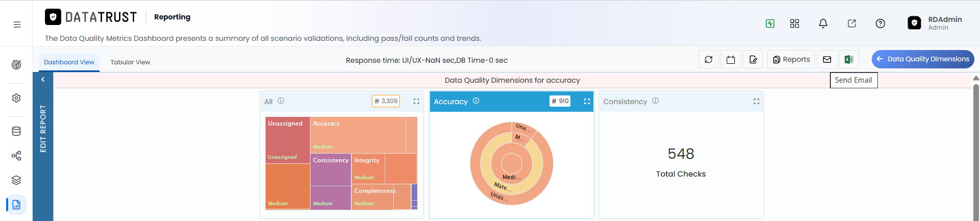
Task: Open the workflow nodes icon in sidebar
Action: (16, 156)
